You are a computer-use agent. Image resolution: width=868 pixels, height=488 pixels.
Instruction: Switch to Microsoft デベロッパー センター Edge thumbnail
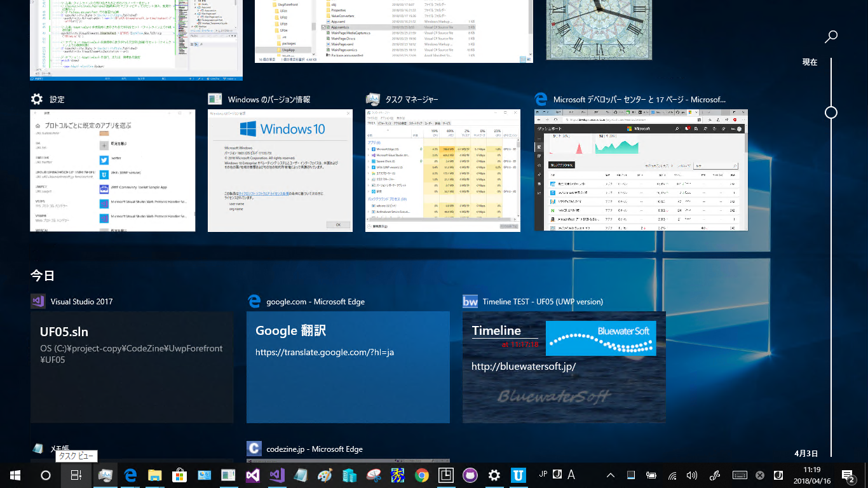click(x=641, y=170)
